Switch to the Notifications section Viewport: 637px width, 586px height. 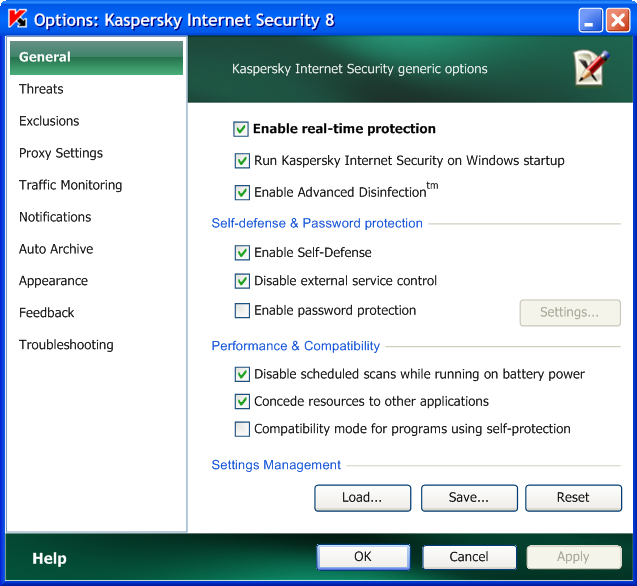[55, 217]
